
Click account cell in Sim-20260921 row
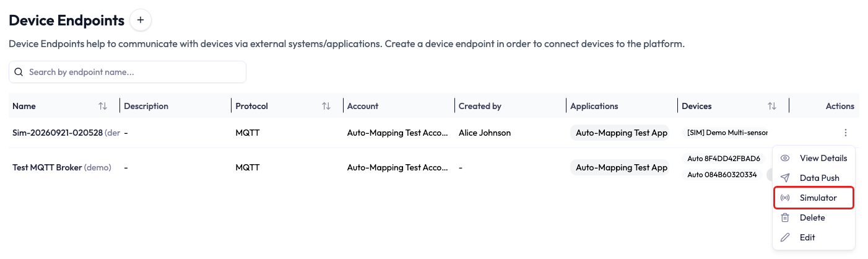[x=397, y=133]
